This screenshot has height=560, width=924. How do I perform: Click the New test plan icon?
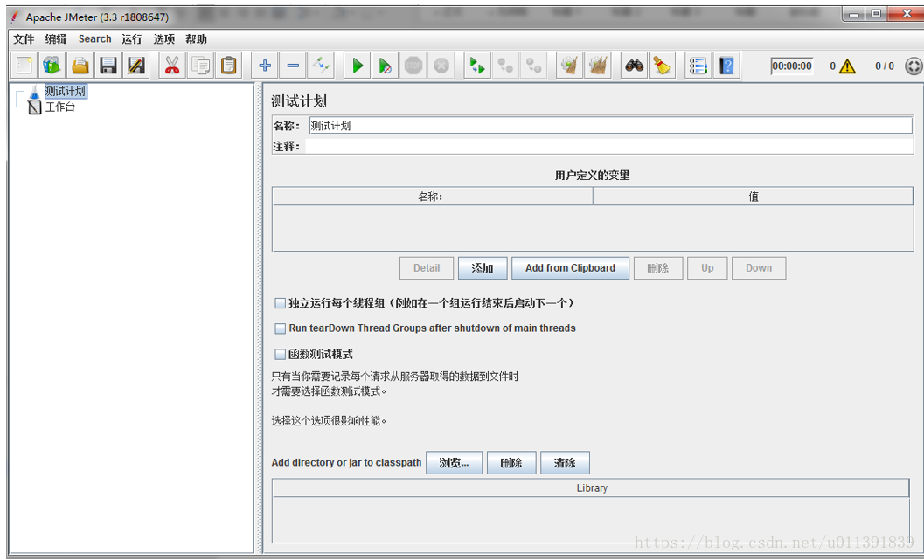coord(24,66)
